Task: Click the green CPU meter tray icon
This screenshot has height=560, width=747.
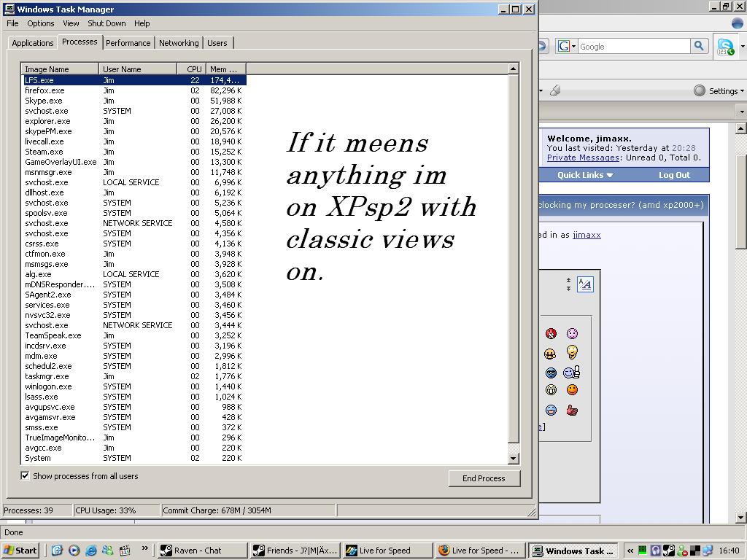Action: pos(642,551)
